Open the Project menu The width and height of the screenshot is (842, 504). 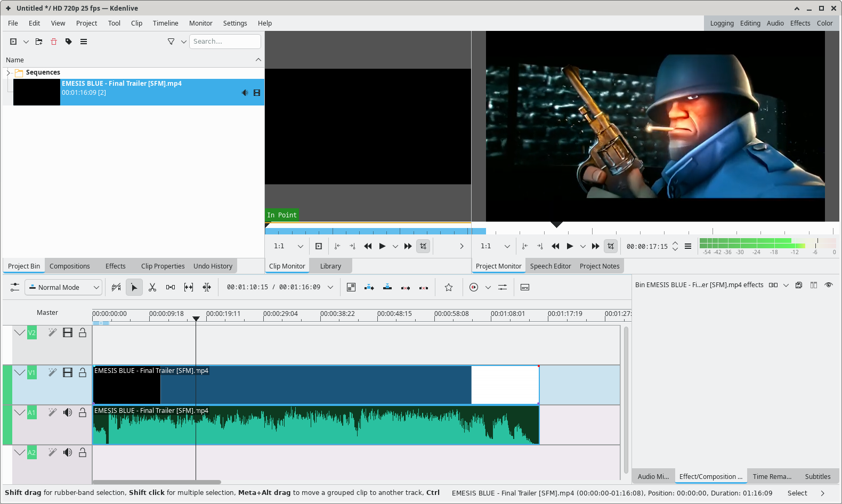pos(86,23)
